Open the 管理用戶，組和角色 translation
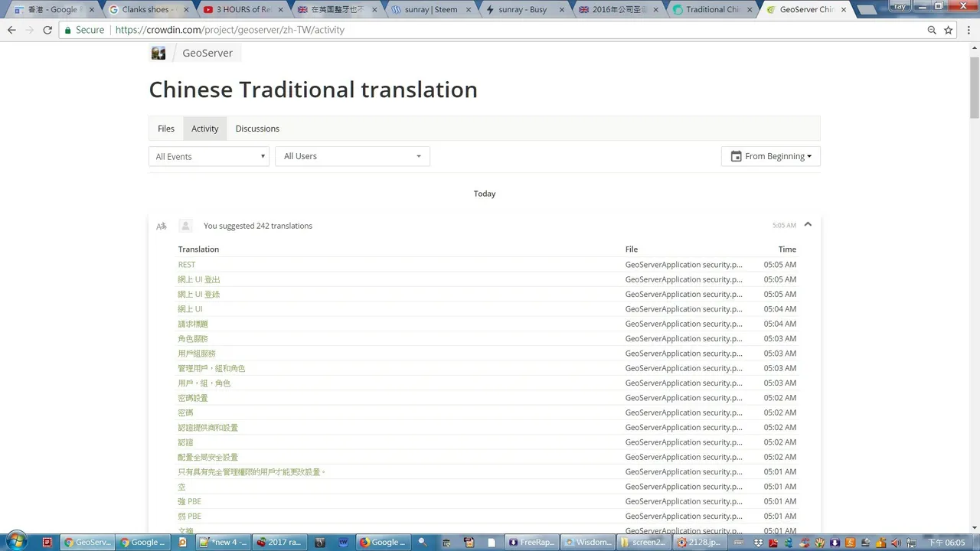Viewport: 980px width, 551px height. click(211, 368)
